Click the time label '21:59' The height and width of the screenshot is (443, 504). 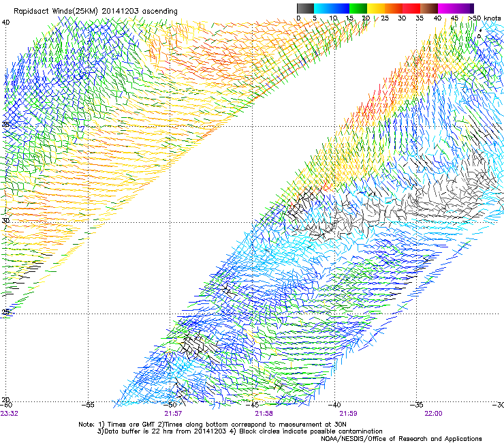pos(349,414)
